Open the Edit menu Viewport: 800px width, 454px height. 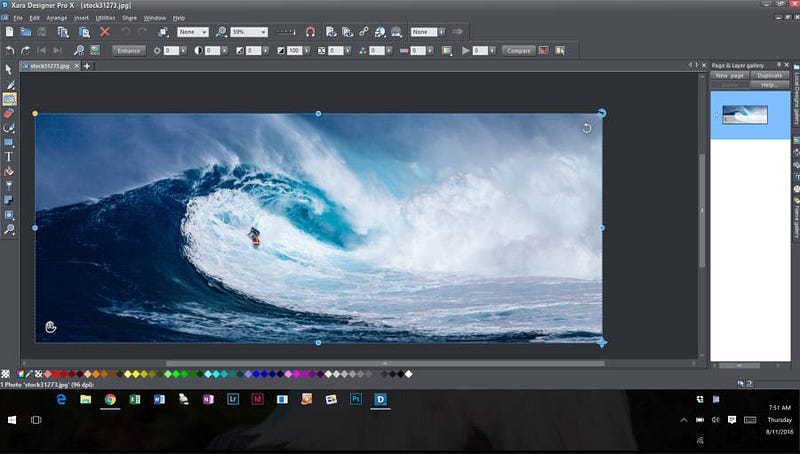coord(34,18)
